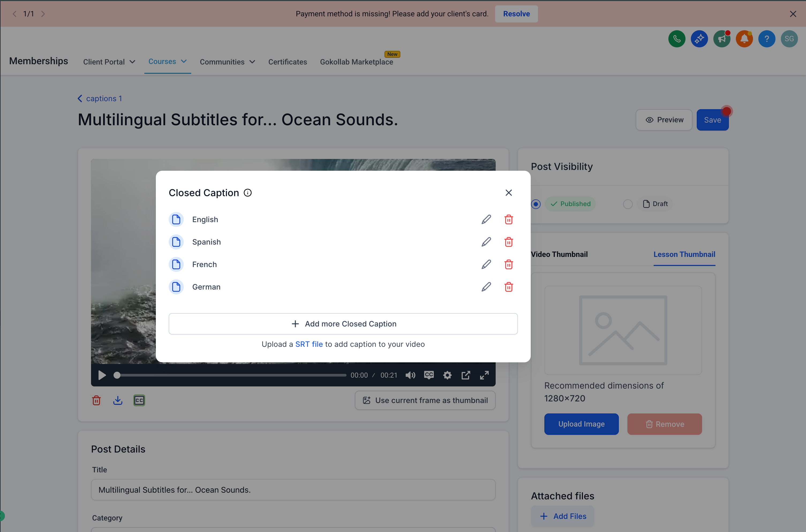Viewport: 806px width, 532px height.
Task: Open the SRT file link
Action: tap(309, 344)
